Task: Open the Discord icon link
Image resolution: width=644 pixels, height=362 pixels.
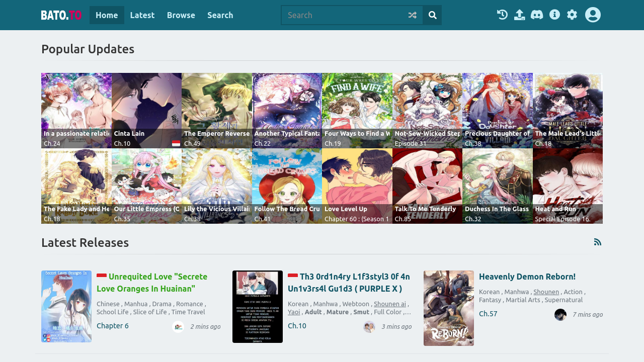Action: (x=537, y=15)
